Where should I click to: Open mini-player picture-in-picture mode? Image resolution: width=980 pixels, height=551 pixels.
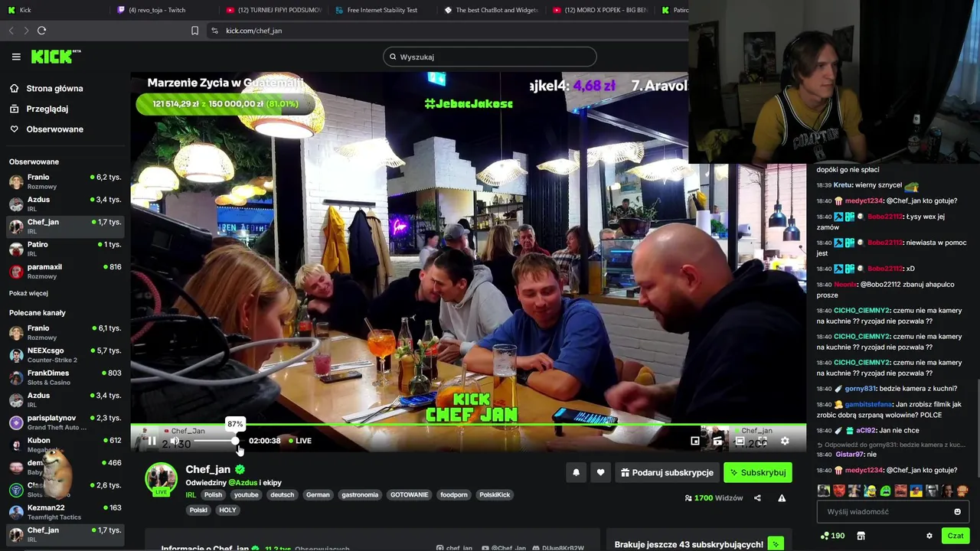point(694,441)
